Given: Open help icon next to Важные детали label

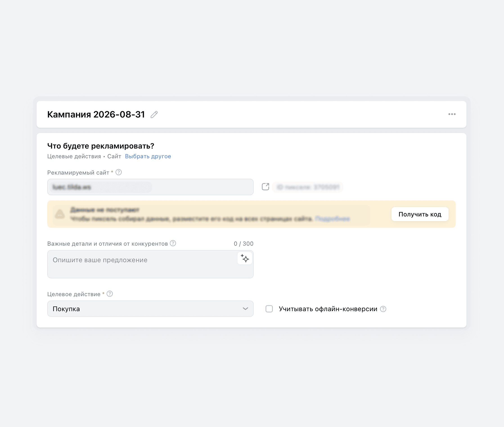Looking at the screenshot, I should (x=173, y=243).
